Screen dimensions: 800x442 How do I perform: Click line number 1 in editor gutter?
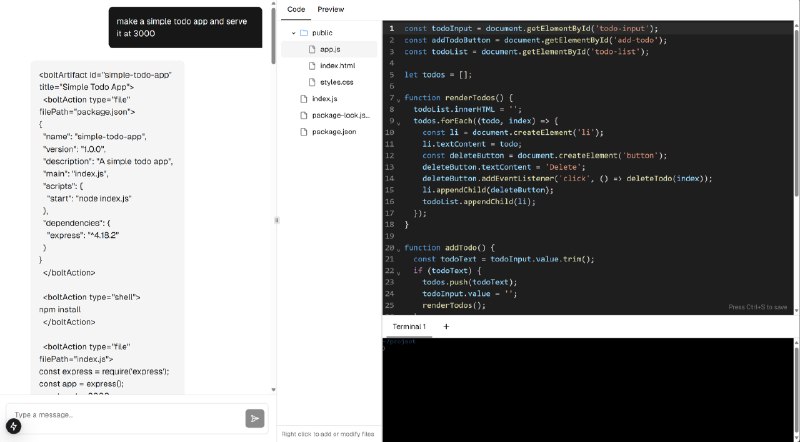(392, 29)
